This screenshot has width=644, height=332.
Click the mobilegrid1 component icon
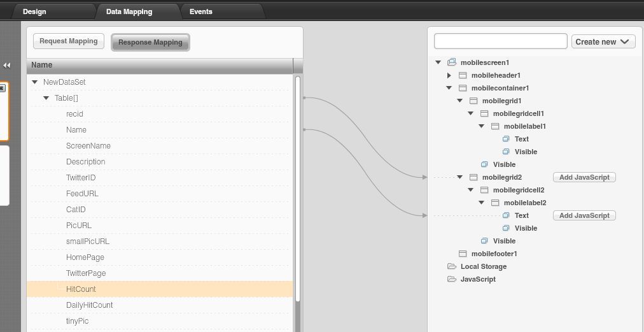pos(473,101)
